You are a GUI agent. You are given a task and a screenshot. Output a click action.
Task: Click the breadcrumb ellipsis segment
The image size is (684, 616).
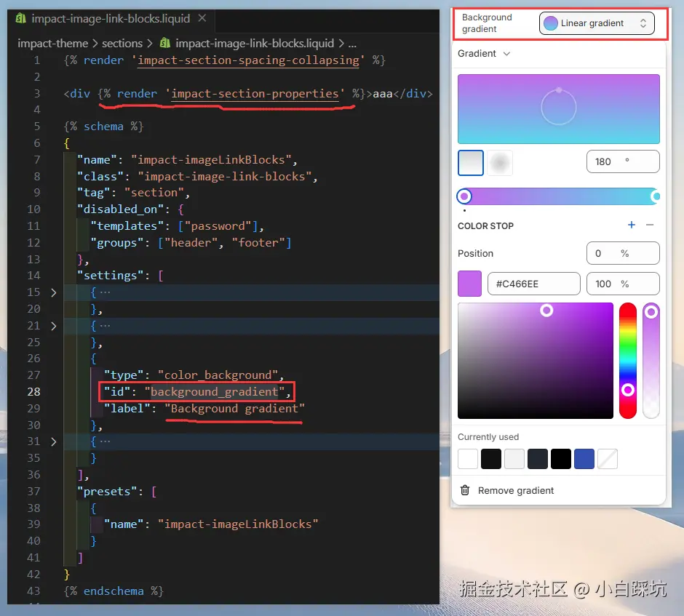point(352,44)
